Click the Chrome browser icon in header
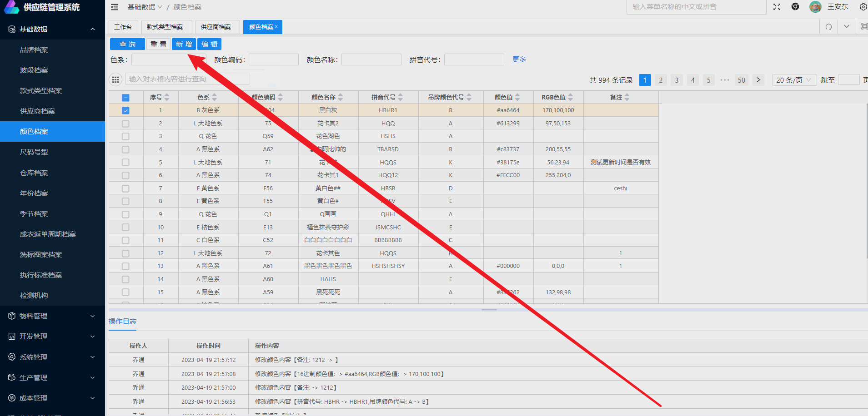 click(795, 7)
